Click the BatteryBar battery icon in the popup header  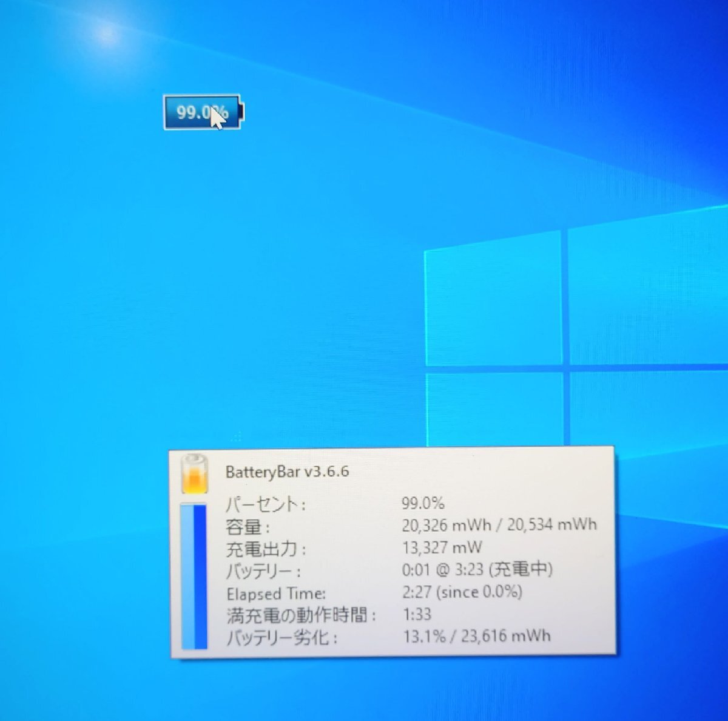pos(193,476)
